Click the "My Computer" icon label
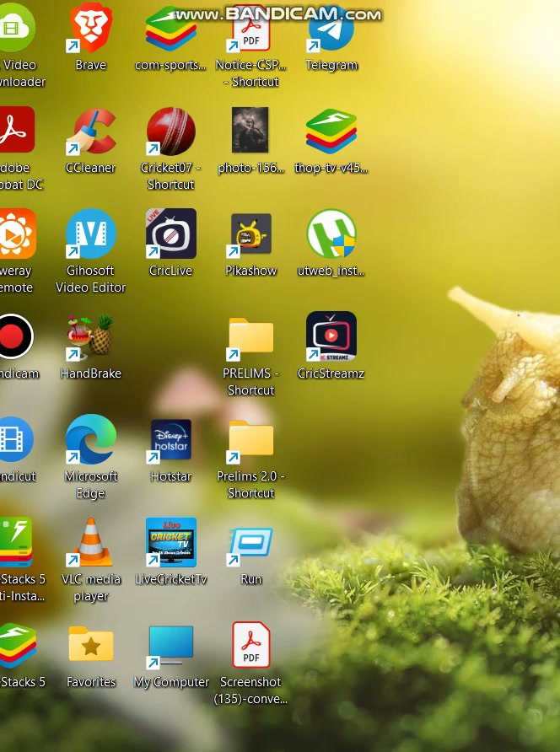560x752 pixels. point(171,682)
